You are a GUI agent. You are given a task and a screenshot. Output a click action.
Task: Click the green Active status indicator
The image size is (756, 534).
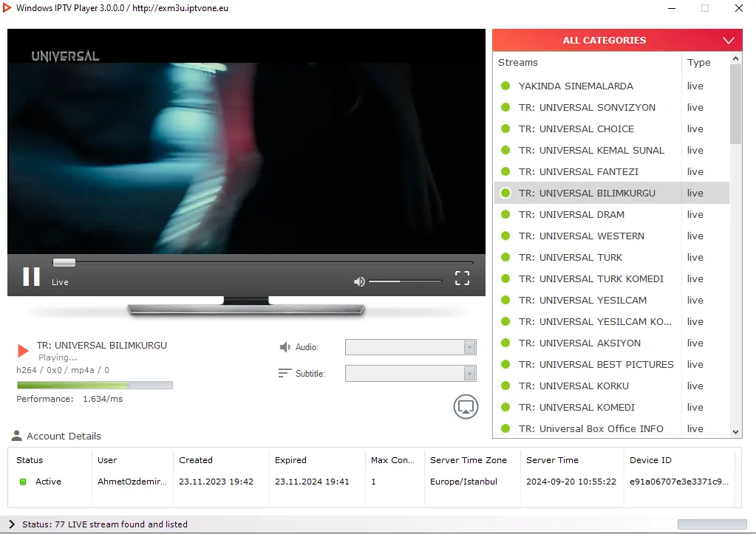(23, 482)
